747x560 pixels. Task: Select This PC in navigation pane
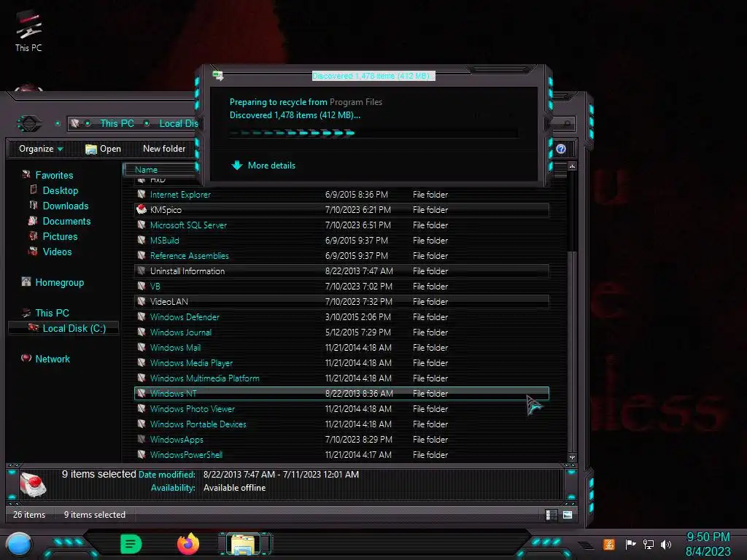pyautogui.click(x=53, y=313)
